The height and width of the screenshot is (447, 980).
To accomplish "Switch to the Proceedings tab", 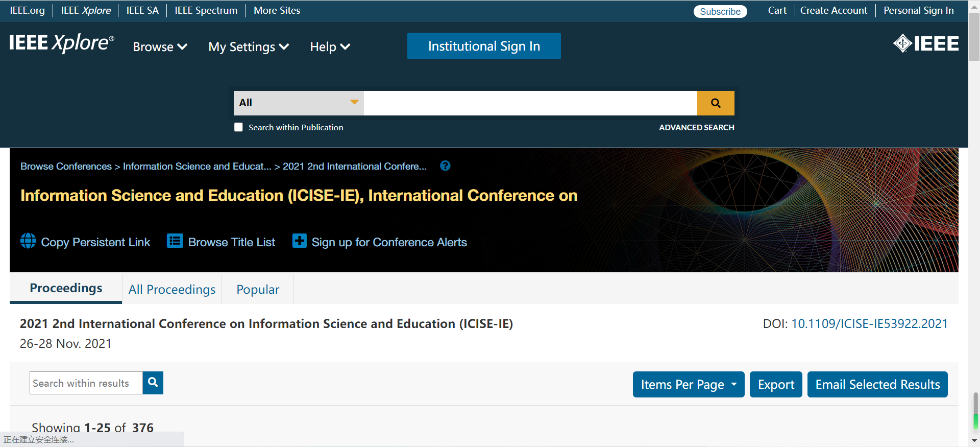I will [x=66, y=288].
